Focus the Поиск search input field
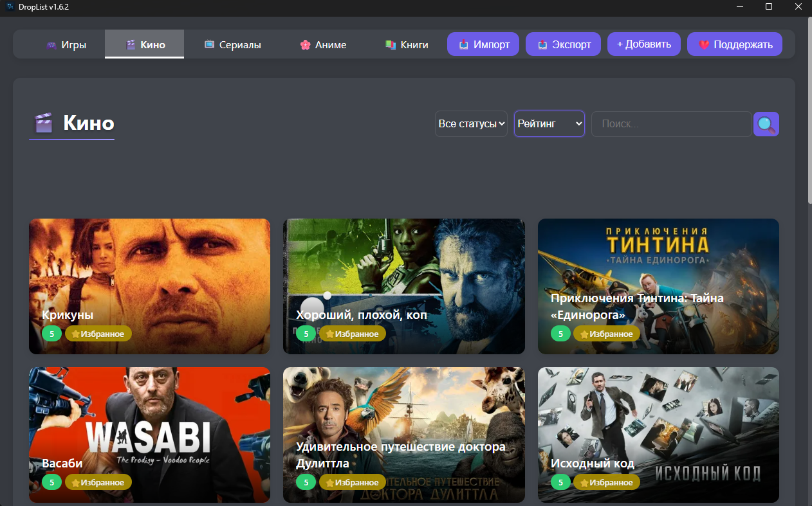 [671, 124]
